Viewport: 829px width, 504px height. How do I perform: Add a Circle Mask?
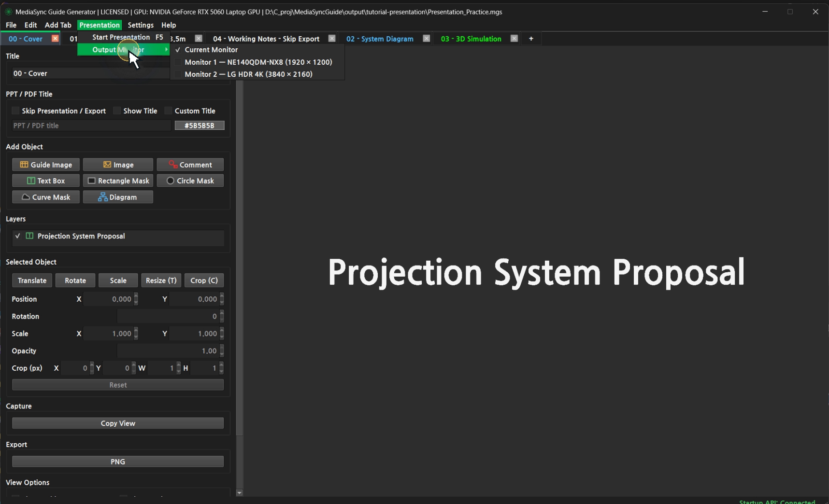point(190,181)
